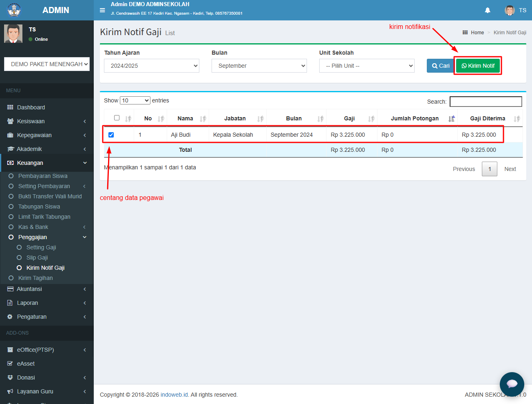Click the Akuntansi card icon
The width and height of the screenshot is (532, 404).
point(10,289)
